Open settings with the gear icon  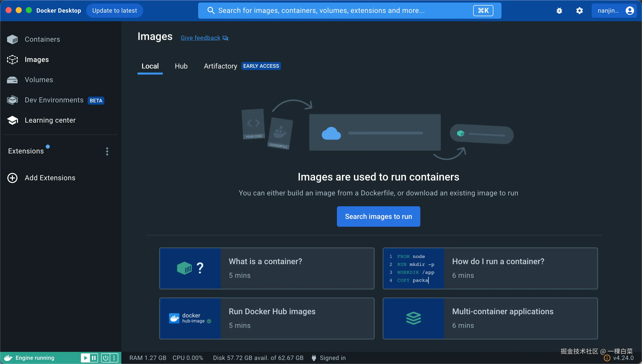pyautogui.click(x=579, y=11)
